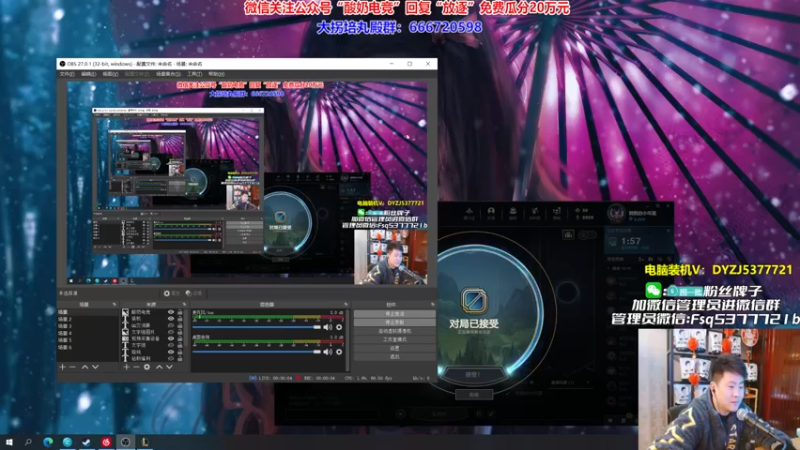Remove the selected source with minus icon

click(x=136, y=367)
